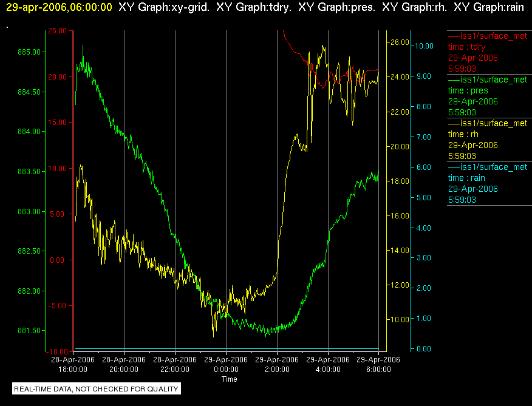This screenshot has height=406, width=532.
Task: Click the 29-Apr-2006 6:00:00 axis label
Action: [378, 365]
